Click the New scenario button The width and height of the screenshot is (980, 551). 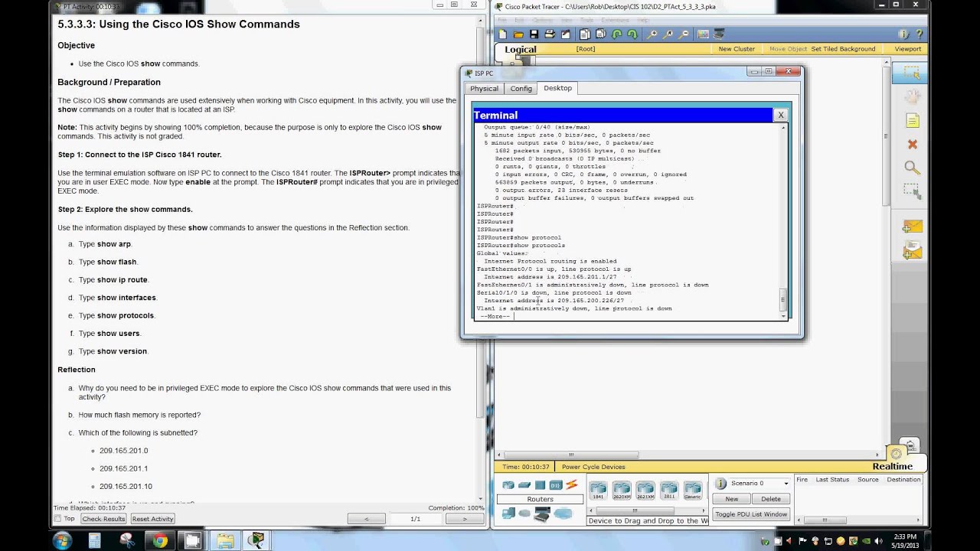[732, 499]
